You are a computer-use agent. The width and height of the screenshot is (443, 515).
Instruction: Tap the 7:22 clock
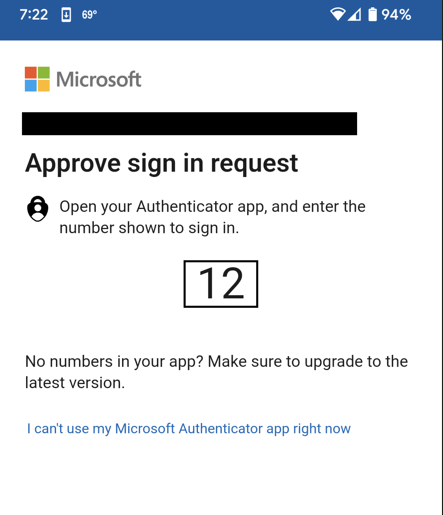[x=34, y=15]
